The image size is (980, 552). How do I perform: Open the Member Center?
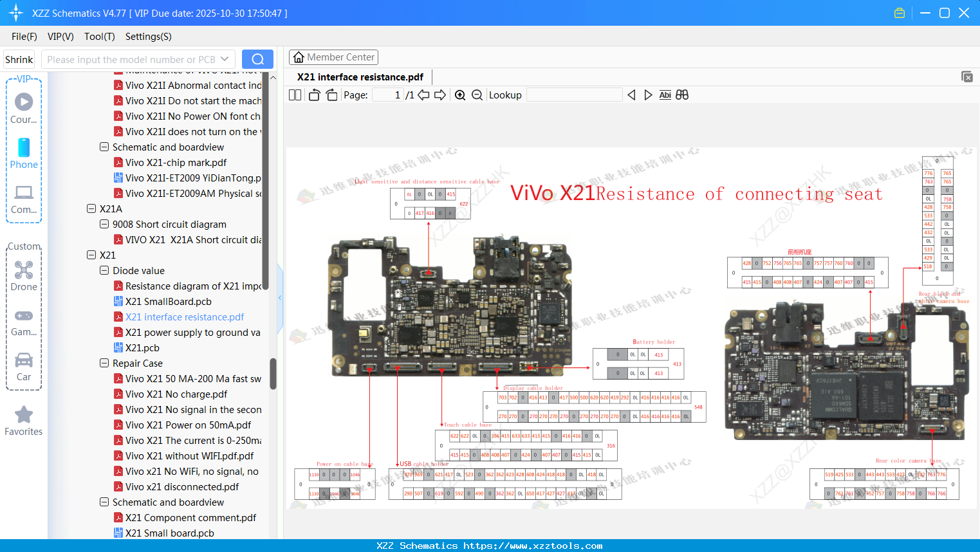[x=333, y=57]
